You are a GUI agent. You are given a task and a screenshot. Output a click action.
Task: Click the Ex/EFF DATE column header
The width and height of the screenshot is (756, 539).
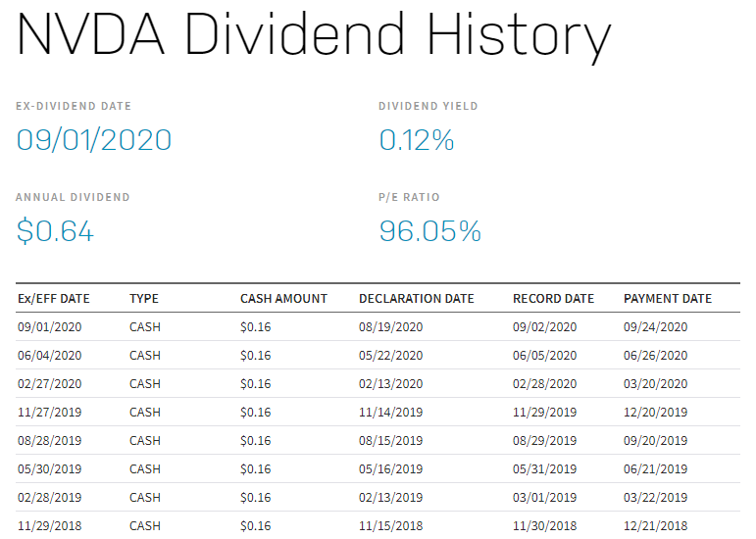pos(54,299)
